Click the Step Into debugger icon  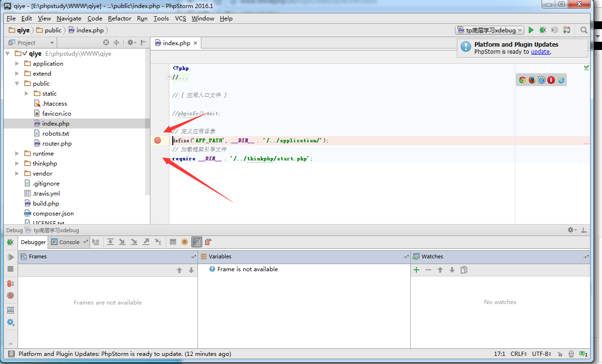pos(122,242)
